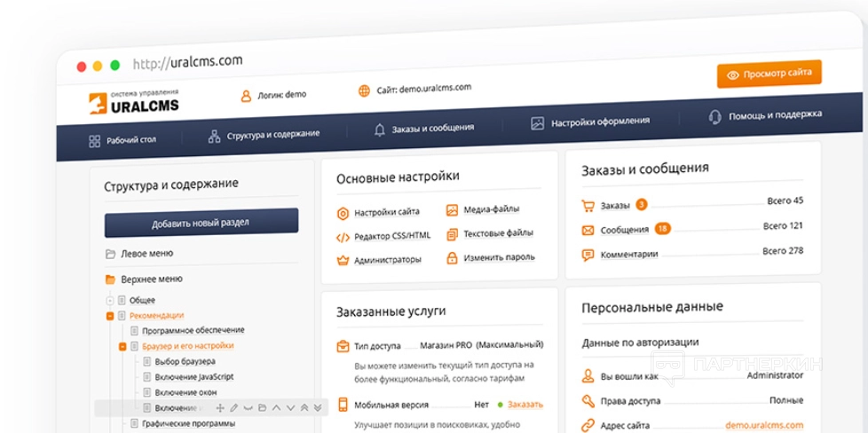
Task: Open Медиа-файлы link
Action: pyautogui.click(x=492, y=209)
